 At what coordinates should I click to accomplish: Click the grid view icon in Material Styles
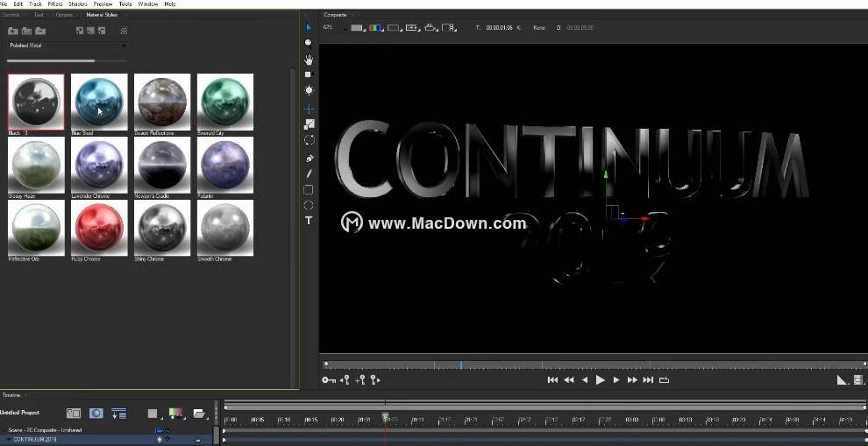[x=124, y=31]
